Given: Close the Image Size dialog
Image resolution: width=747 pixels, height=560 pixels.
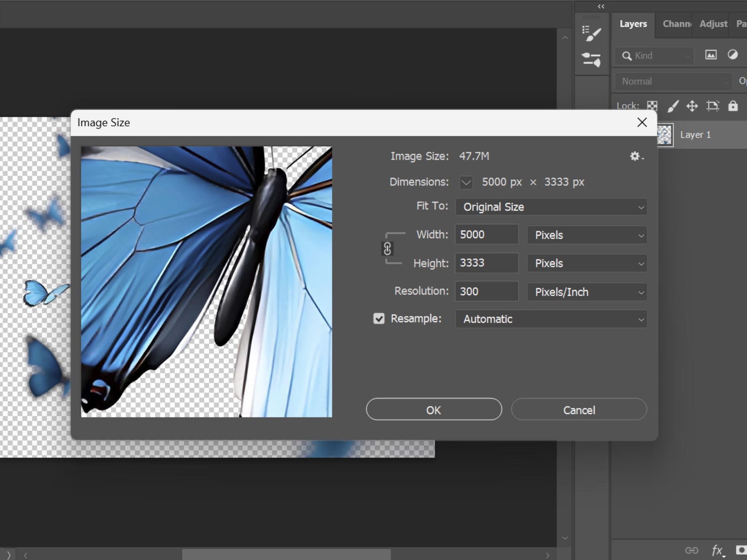Looking at the screenshot, I should tap(642, 122).
